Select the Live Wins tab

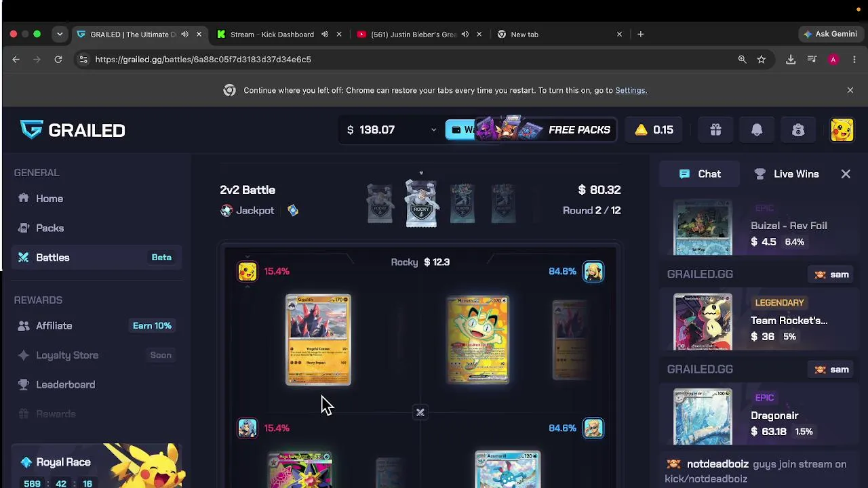(x=787, y=174)
